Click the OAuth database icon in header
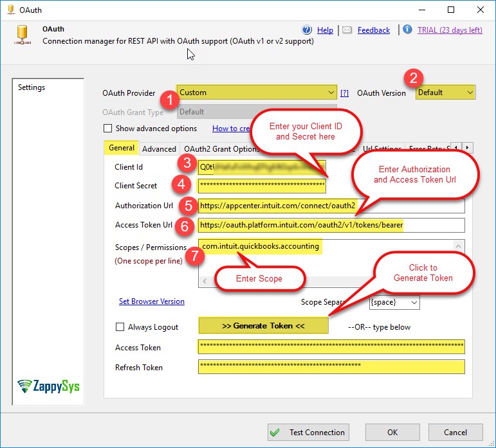Screen dimensions: 496x448 pyautogui.click(x=23, y=35)
